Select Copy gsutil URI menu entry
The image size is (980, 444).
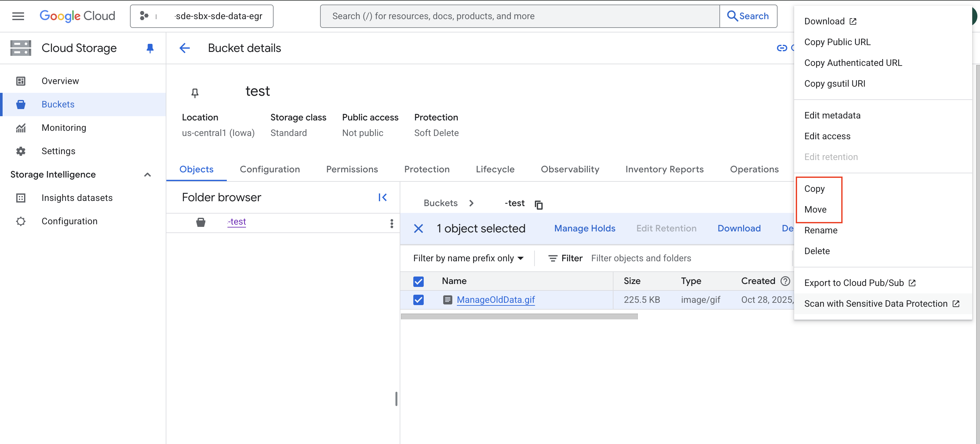point(834,84)
